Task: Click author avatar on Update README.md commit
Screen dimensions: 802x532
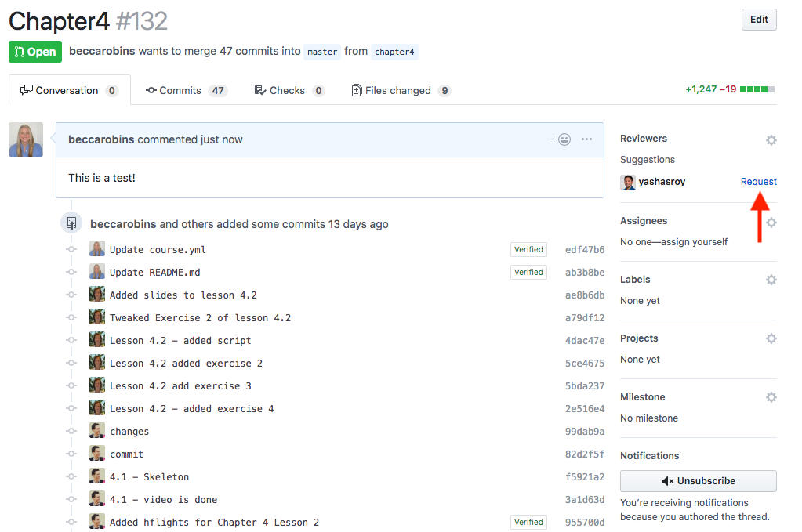Action: click(97, 271)
